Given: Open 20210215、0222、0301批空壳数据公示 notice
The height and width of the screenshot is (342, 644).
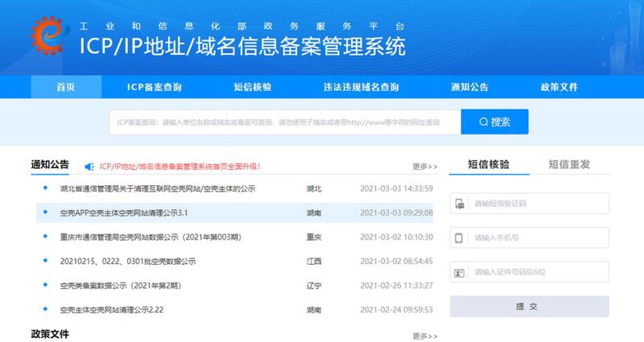Looking at the screenshot, I should click(x=128, y=261).
